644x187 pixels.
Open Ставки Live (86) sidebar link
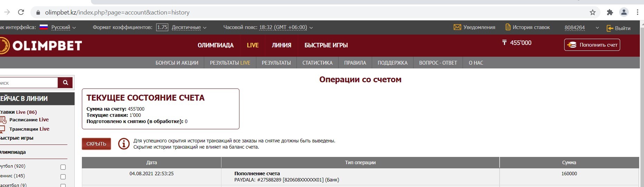[18, 112]
